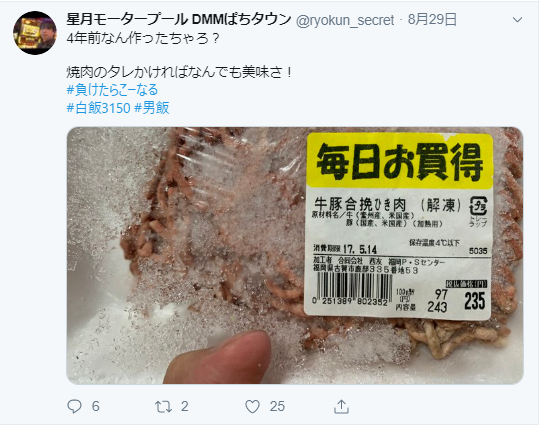Retweet this post using the arrows icon
Screen dimensions: 540x425
(163, 407)
